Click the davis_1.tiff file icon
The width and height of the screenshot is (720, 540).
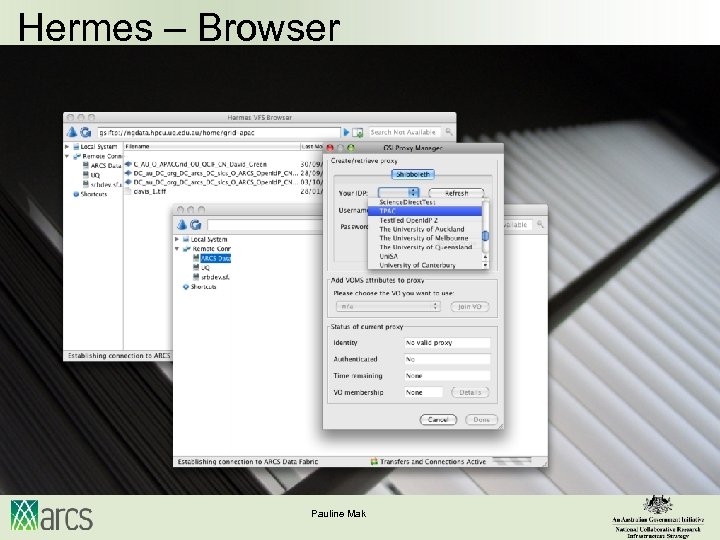tap(129, 191)
